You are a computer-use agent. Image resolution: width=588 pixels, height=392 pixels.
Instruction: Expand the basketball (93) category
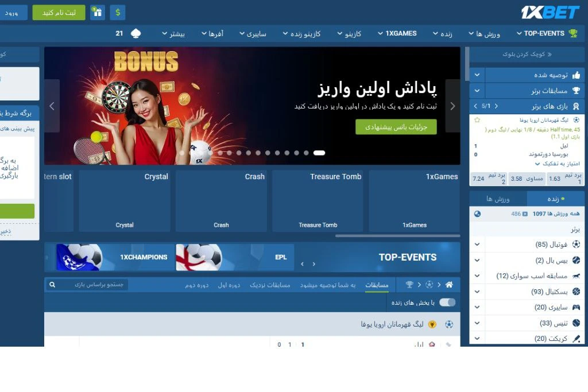coord(477,291)
